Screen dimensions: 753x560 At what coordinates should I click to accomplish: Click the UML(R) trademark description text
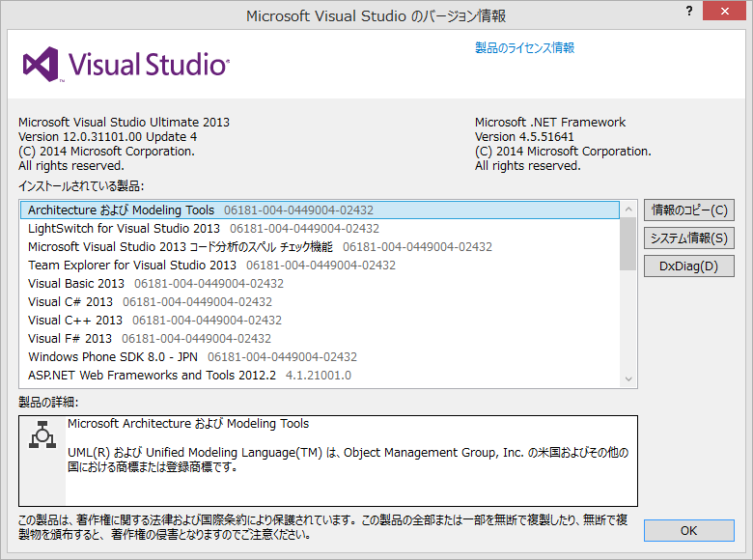348,460
